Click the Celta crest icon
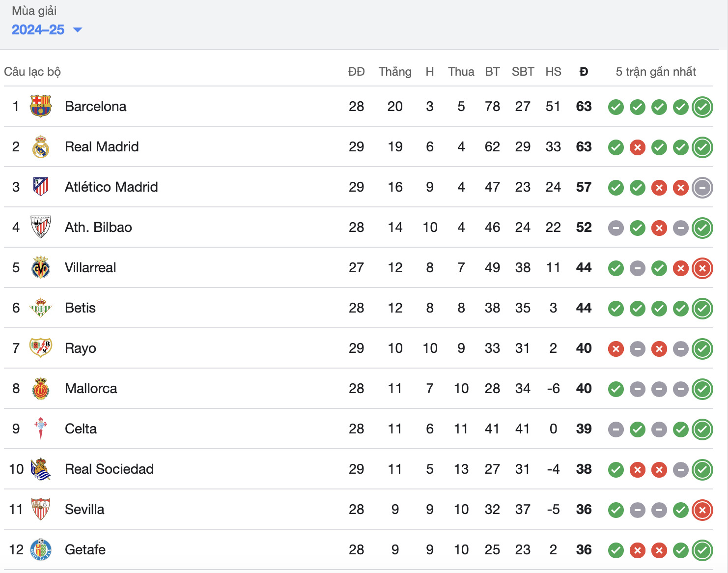The height and width of the screenshot is (573, 728). click(x=41, y=429)
